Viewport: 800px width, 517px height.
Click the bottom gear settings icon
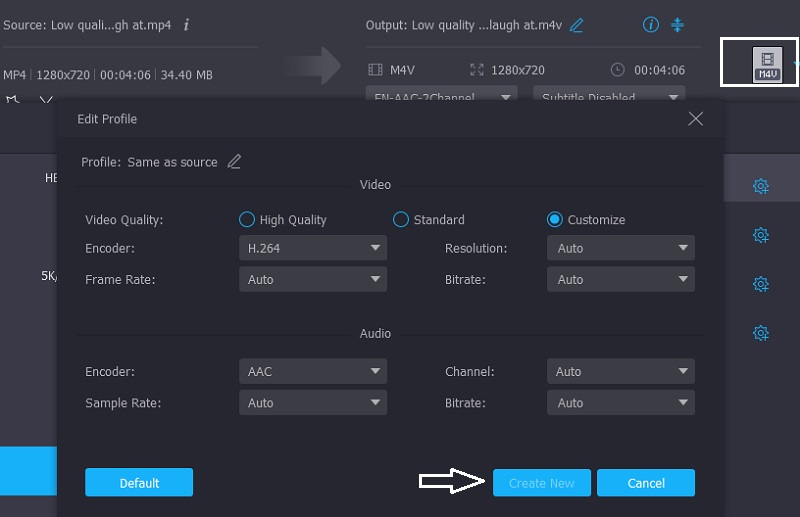(760, 333)
